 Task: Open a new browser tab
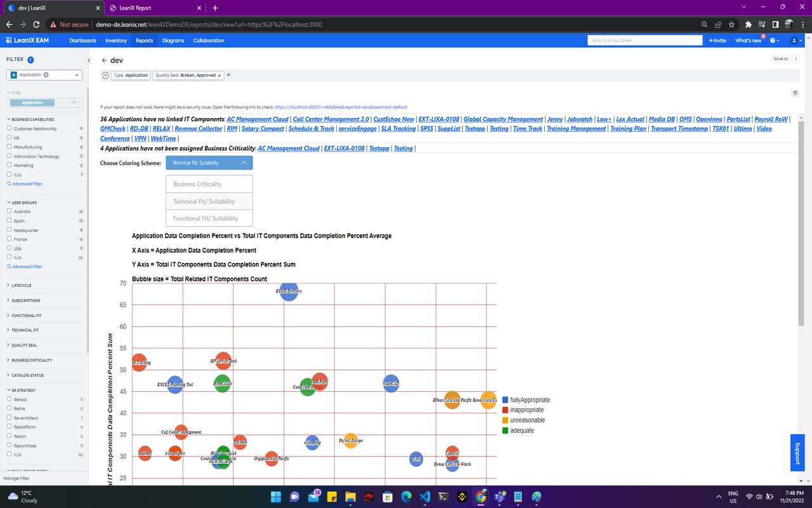215,8
